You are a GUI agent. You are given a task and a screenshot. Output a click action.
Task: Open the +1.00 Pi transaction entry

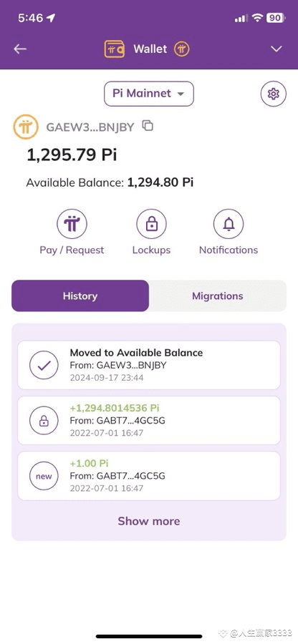coord(149,476)
